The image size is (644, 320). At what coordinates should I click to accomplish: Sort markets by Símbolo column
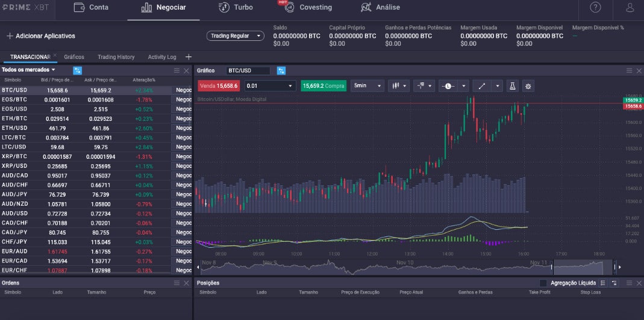pyautogui.click(x=13, y=80)
